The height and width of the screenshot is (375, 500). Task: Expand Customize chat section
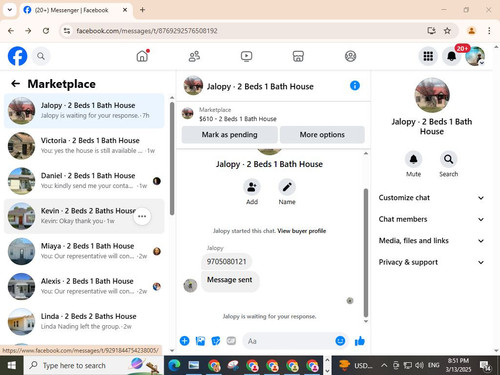tap(431, 198)
